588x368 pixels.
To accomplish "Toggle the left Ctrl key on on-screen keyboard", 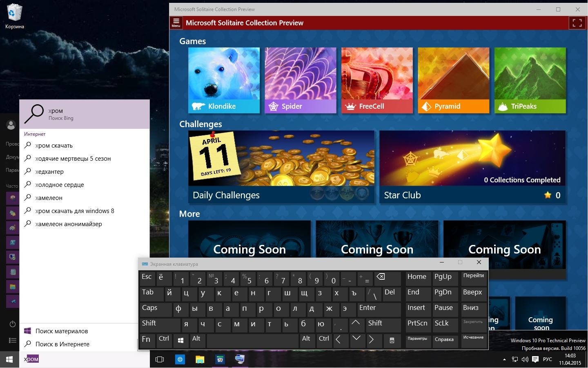I will click(x=164, y=341).
